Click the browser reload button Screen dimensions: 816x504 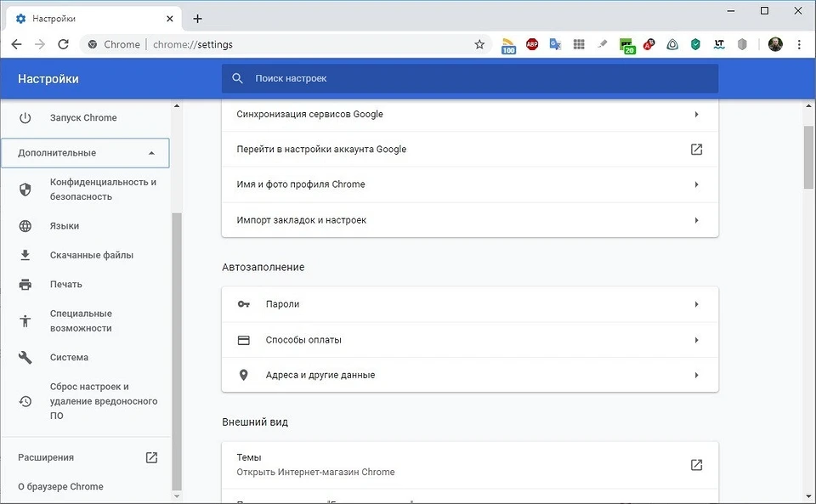(63, 44)
